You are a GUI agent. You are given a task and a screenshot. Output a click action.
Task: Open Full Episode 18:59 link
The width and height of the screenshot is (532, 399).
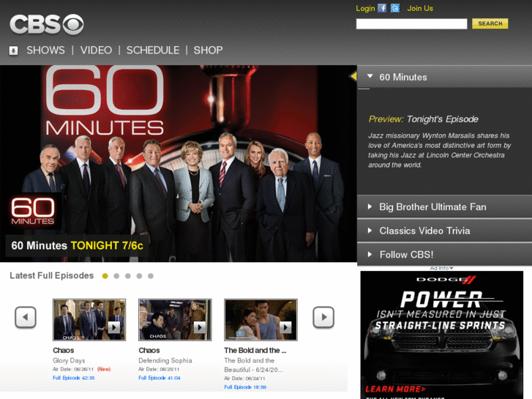[x=245, y=387]
